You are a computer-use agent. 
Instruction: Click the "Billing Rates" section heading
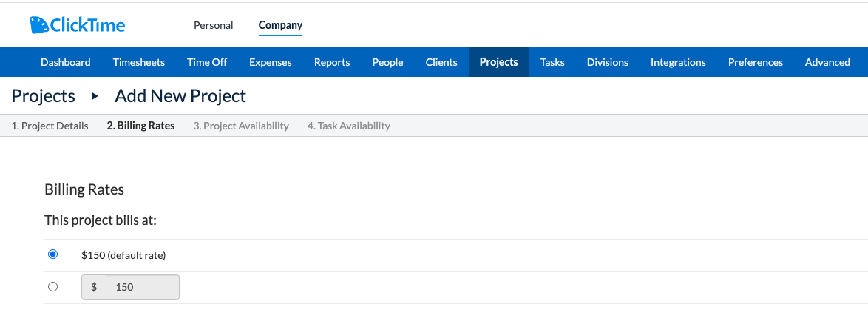pos(84,189)
